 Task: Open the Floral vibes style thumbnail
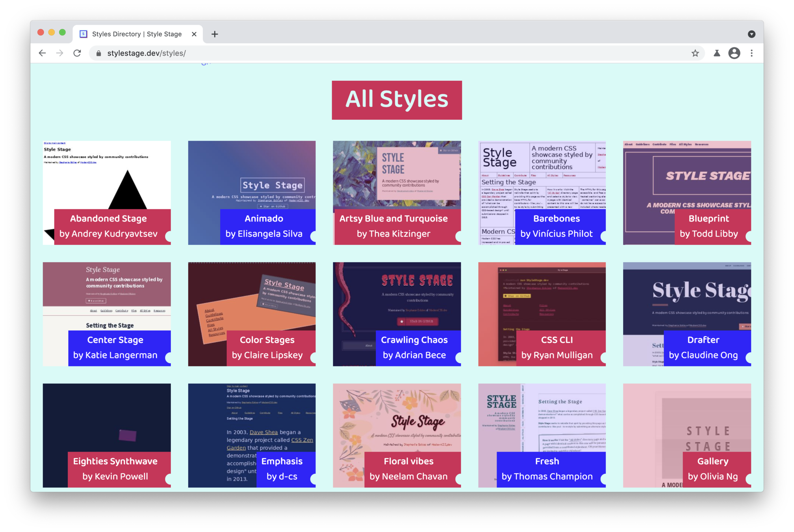[396, 418]
